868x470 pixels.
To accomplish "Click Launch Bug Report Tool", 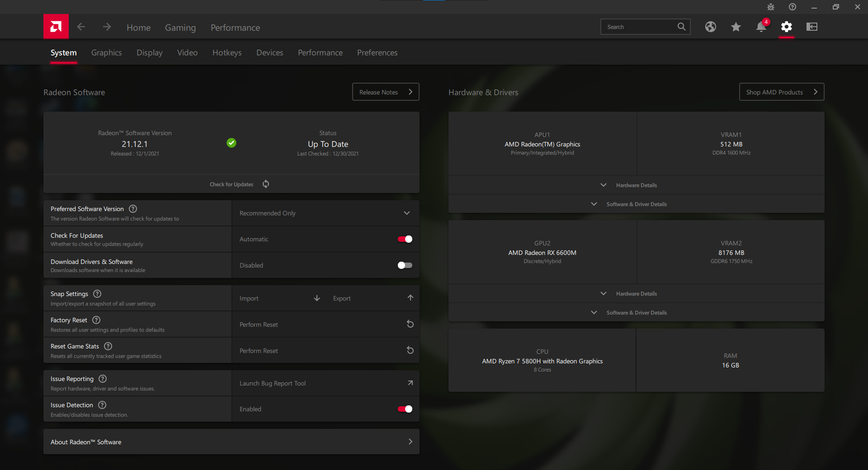I will coord(273,383).
